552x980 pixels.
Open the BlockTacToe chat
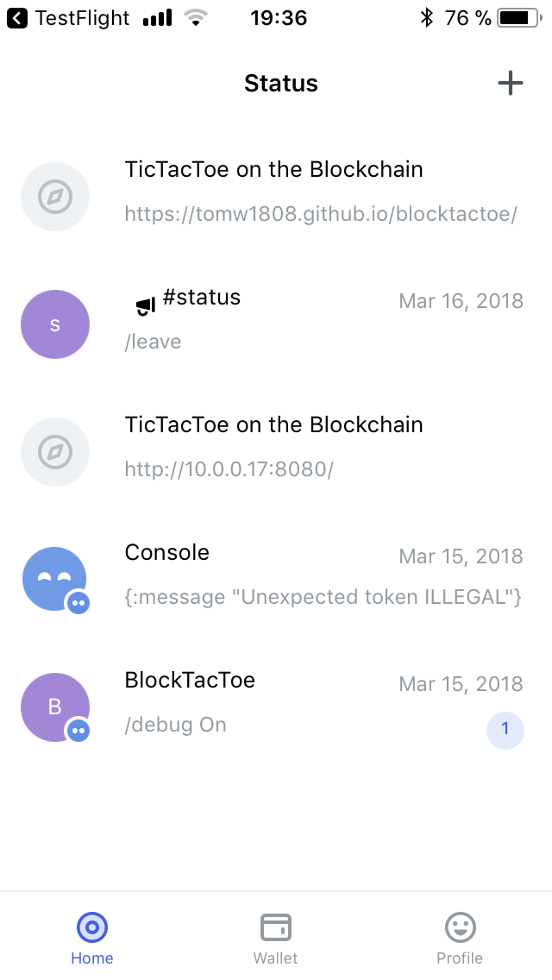(x=276, y=707)
